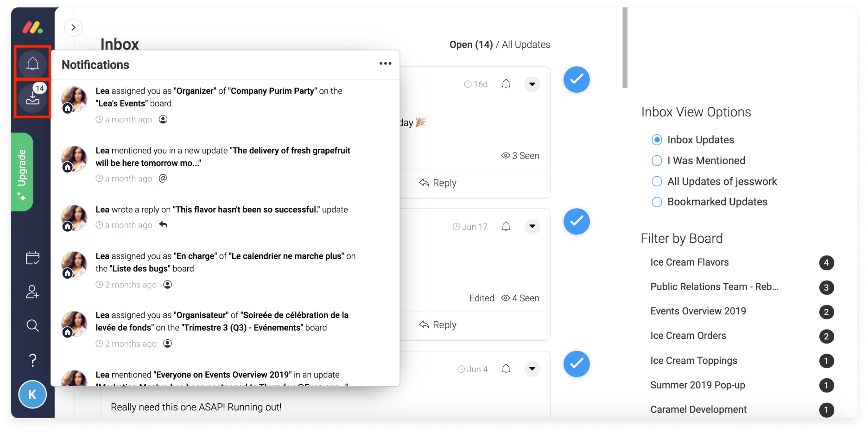View who has 4 Seen

[520, 298]
